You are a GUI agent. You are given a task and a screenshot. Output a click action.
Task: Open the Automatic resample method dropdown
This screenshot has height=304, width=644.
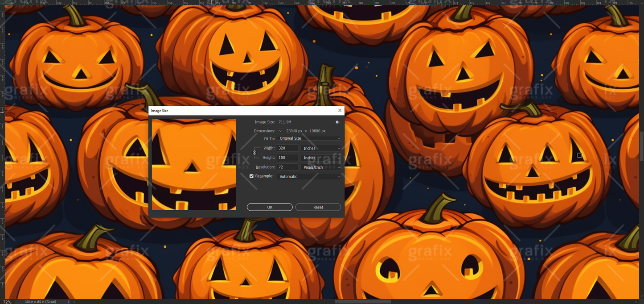click(x=309, y=176)
